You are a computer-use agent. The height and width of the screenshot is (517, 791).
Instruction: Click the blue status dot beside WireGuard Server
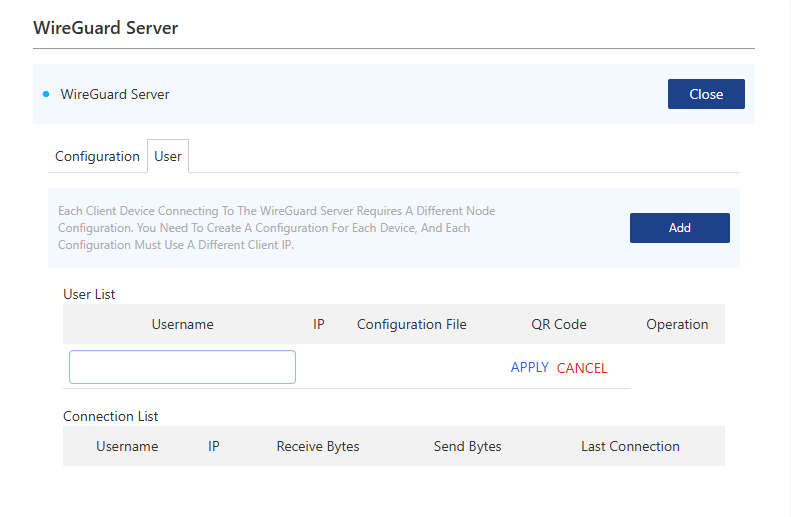pos(46,94)
